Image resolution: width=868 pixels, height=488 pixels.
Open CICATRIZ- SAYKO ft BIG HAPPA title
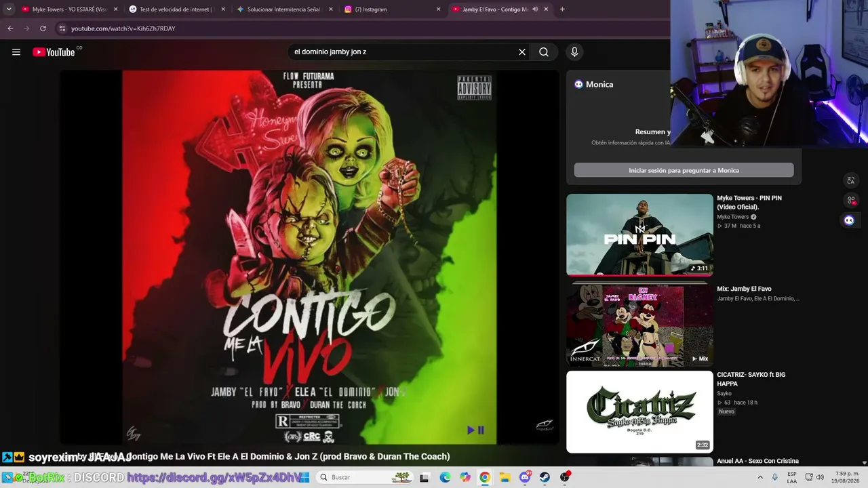tap(751, 379)
